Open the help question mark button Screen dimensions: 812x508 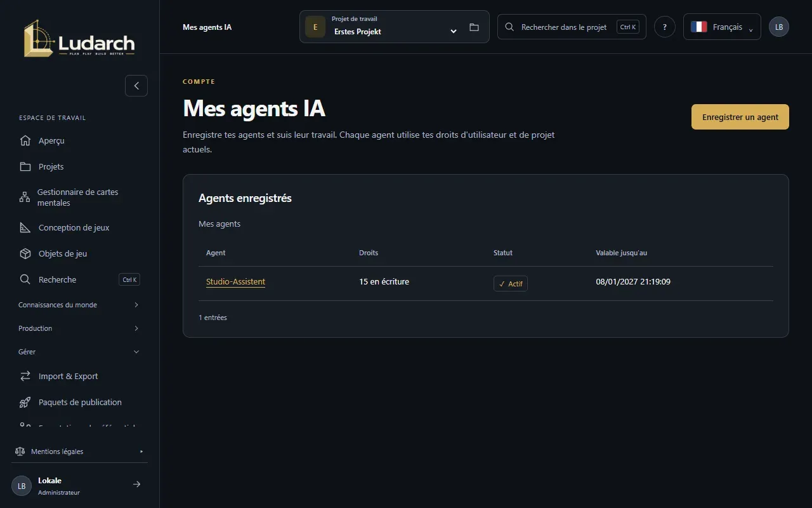click(x=665, y=27)
